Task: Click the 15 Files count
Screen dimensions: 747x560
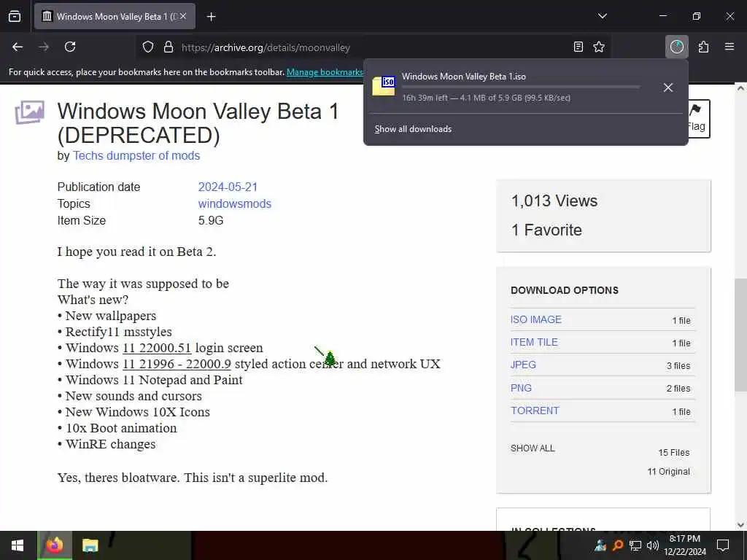Action: pos(674,452)
